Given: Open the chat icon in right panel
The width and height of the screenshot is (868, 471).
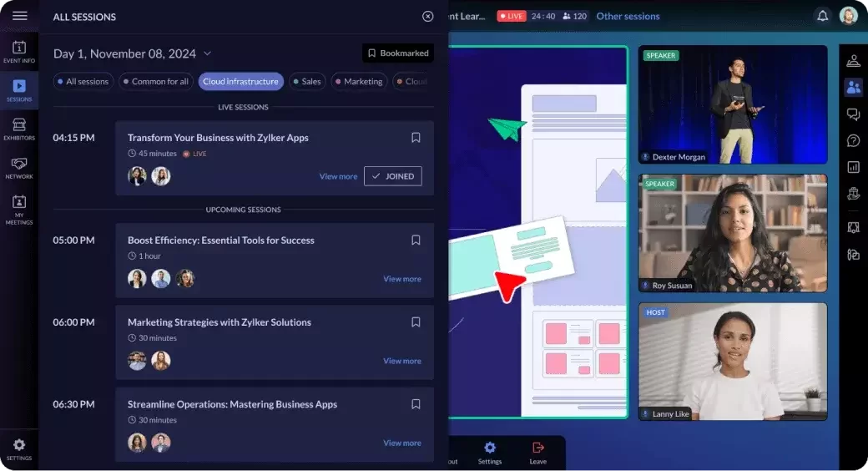Looking at the screenshot, I should click(853, 114).
